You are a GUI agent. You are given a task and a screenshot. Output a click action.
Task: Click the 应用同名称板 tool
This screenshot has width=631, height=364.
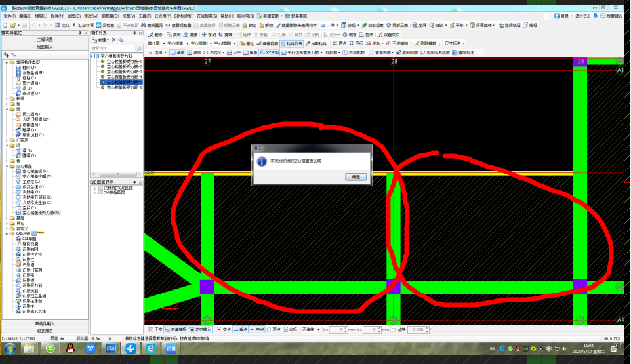(436, 52)
